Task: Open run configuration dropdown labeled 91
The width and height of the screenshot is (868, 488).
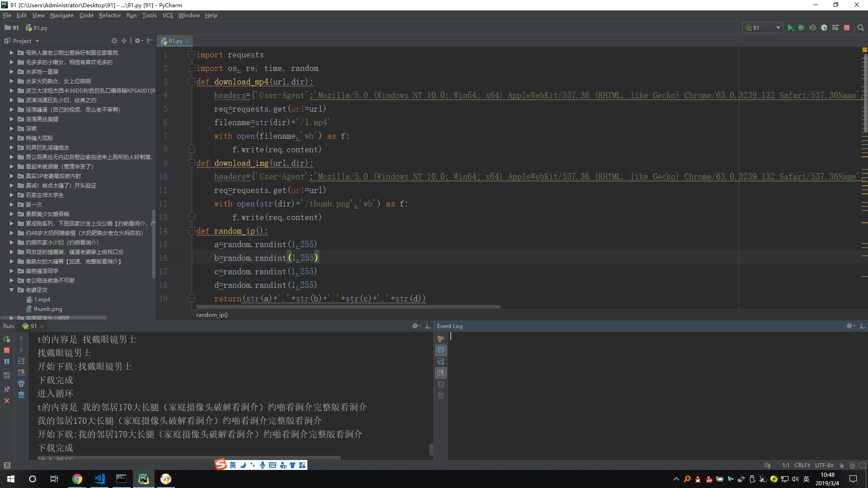Action: [764, 28]
